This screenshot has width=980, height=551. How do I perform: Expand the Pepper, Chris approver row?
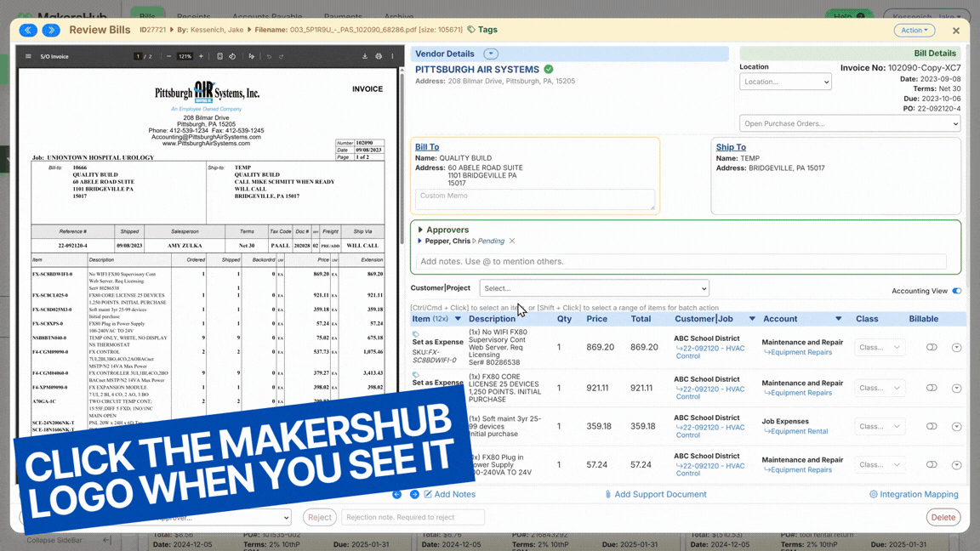pos(420,241)
